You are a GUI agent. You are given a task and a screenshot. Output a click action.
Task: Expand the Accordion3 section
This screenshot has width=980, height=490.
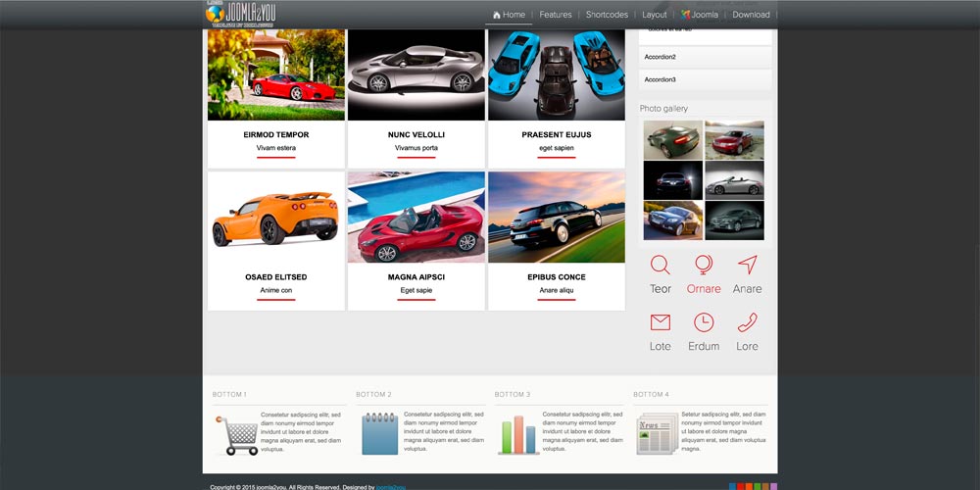pos(705,79)
